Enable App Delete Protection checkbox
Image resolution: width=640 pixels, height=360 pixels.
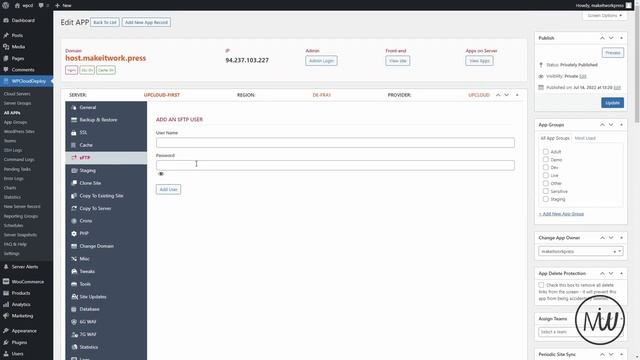tap(541, 285)
